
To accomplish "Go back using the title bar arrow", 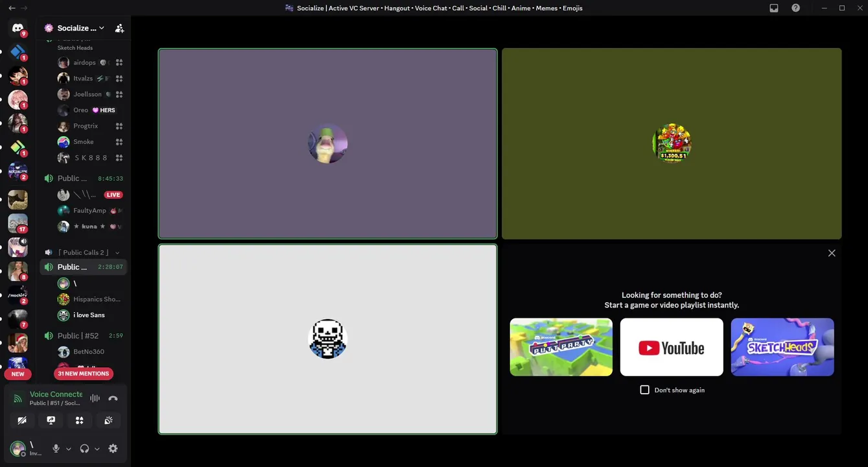I will coord(11,8).
